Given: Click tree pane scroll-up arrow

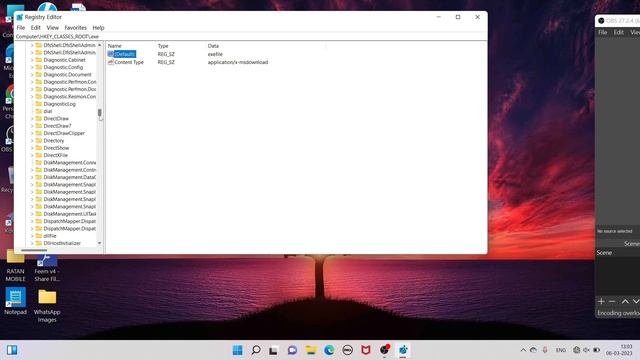Looking at the screenshot, I should pos(100,45).
